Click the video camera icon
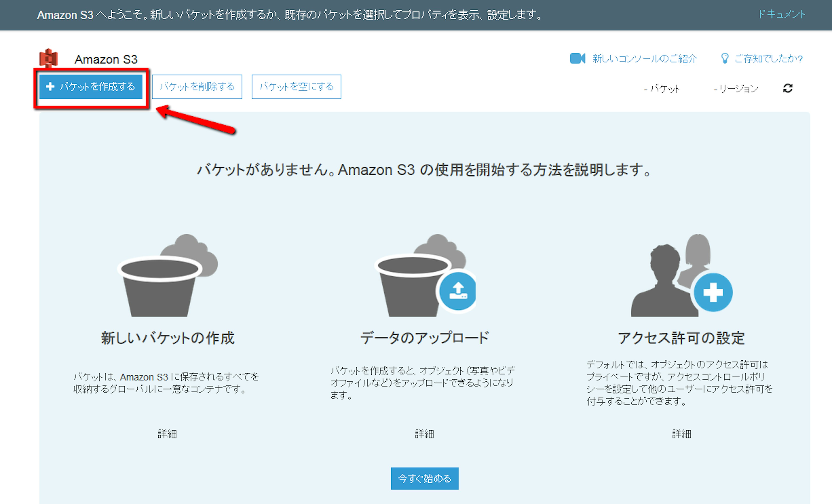This screenshot has width=832, height=504. coord(577,58)
